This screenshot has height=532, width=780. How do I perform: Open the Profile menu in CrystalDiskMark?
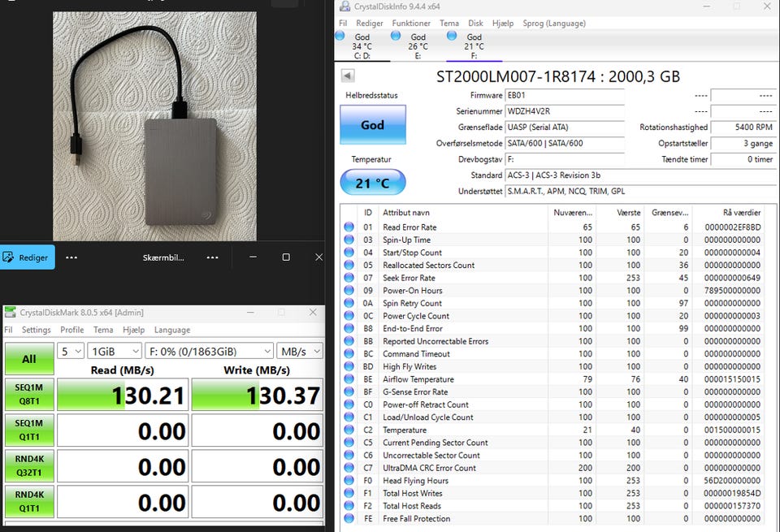[72, 330]
